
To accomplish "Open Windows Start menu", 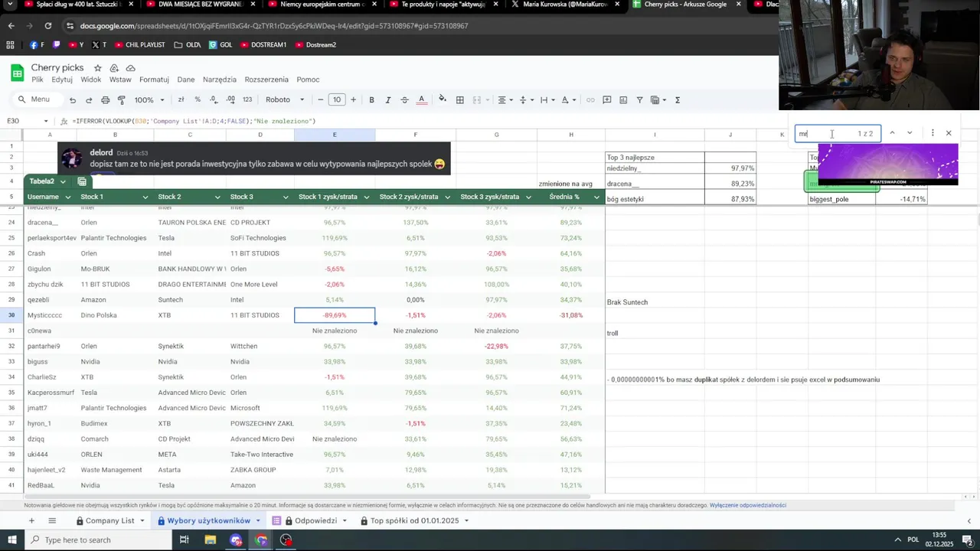I will 11,540.
